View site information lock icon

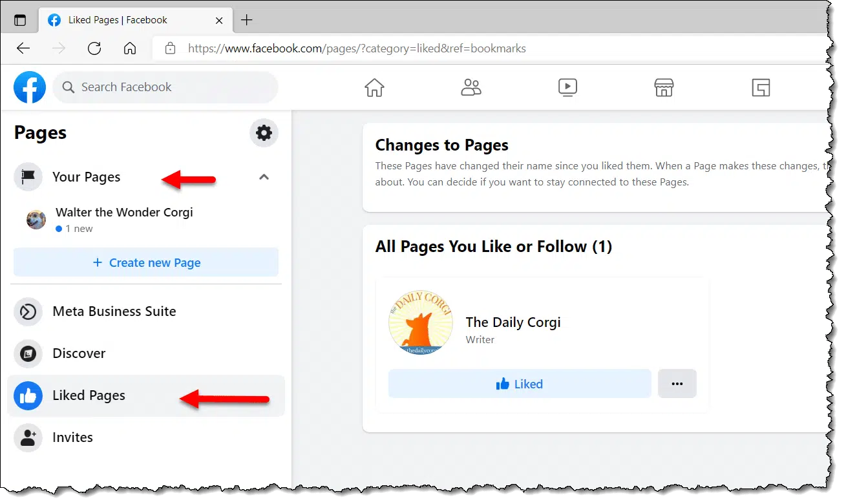pos(171,48)
